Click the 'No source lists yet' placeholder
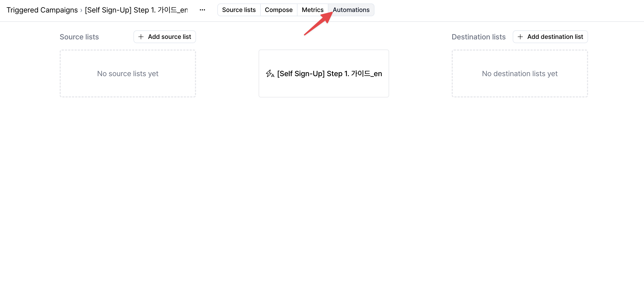 coord(128,73)
